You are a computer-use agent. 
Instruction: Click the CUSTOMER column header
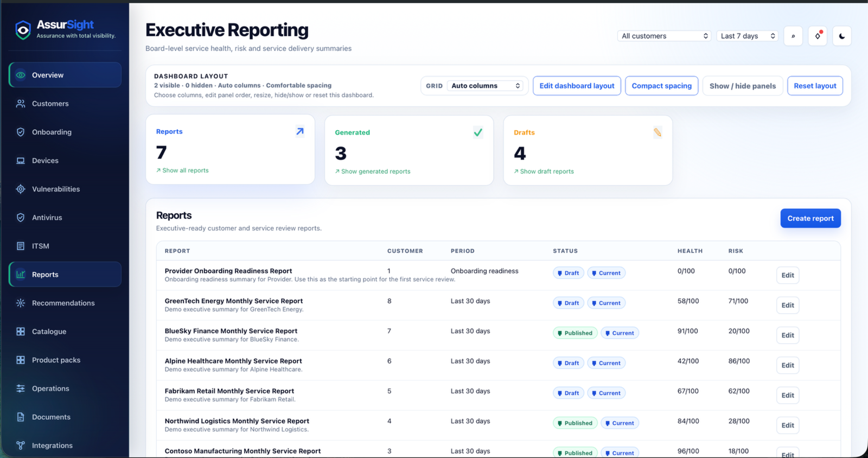pos(405,251)
